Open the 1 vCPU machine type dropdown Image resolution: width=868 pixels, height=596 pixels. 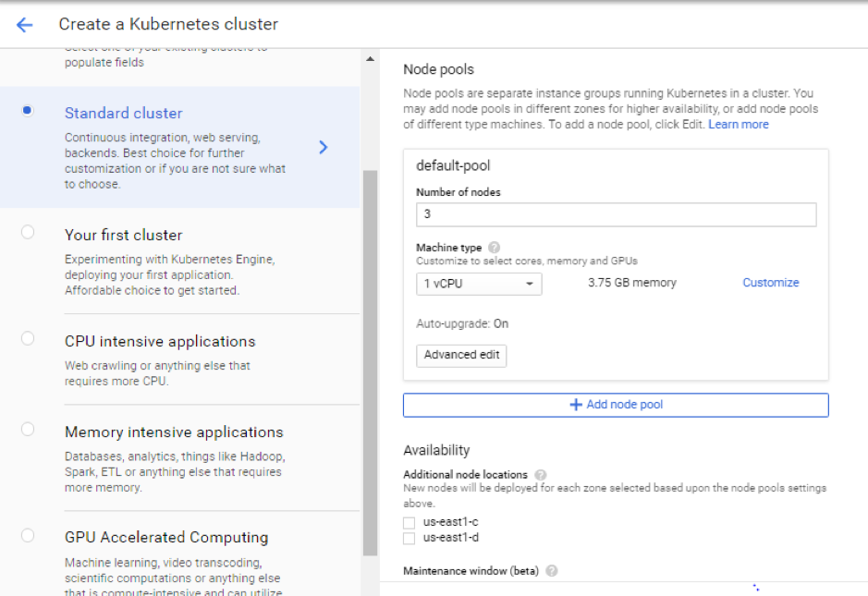[x=479, y=284]
